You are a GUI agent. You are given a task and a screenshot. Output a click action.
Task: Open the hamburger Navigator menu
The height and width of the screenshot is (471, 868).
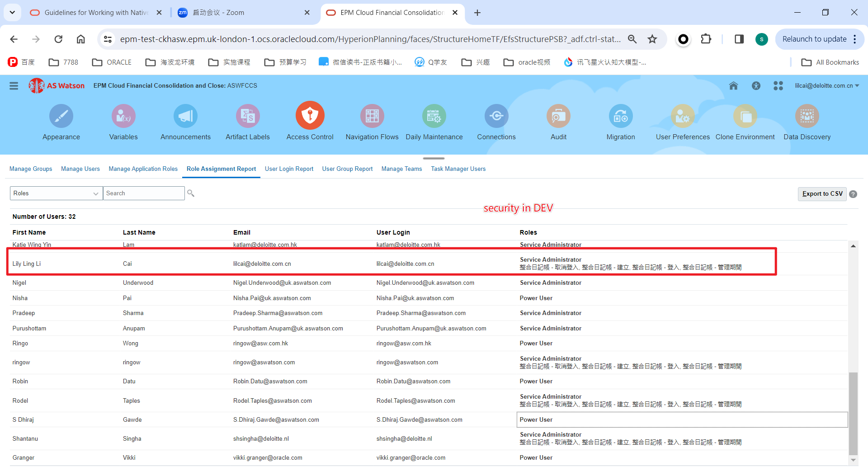click(x=14, y=85)
